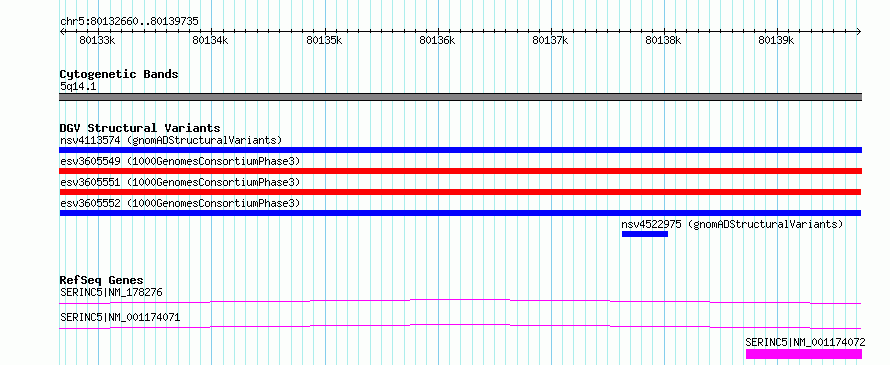The image size is (890, 365).
Task: Click the short nsv4522975 blue variant bar
Action: tap(645, 234)
